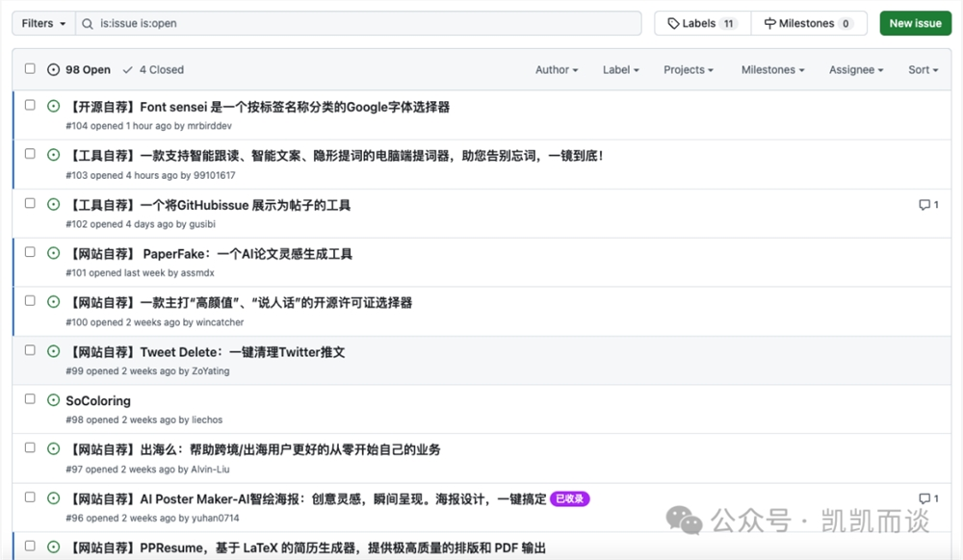Expand the Assignee filter dropdown
Image resolution: width=963 pixels, height=560 pixels.
pyautogui.click(x=855, y=69)
